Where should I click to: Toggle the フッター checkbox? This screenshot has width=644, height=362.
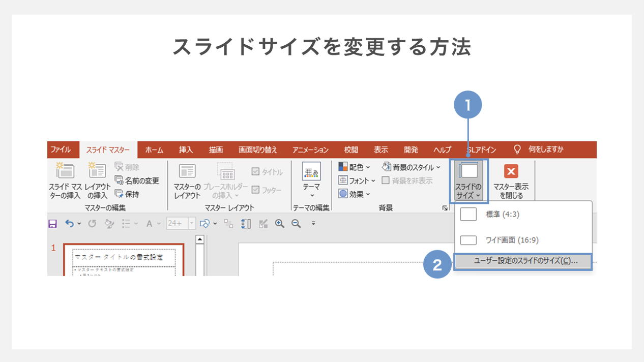[255, 189]
